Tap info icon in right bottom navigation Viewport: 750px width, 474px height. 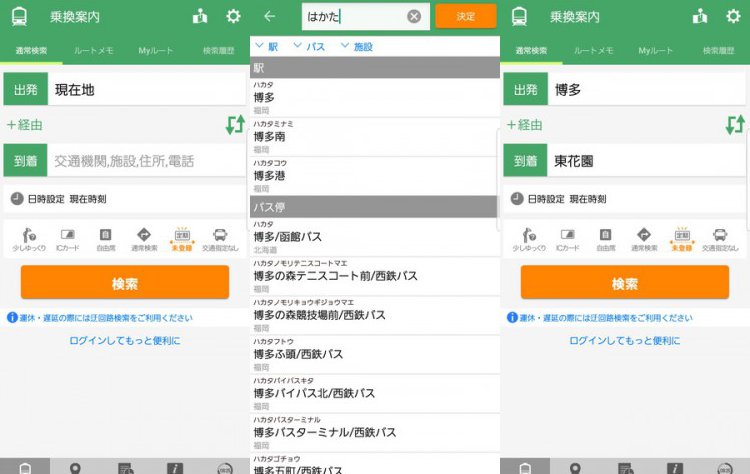click(x=674, y=468)
